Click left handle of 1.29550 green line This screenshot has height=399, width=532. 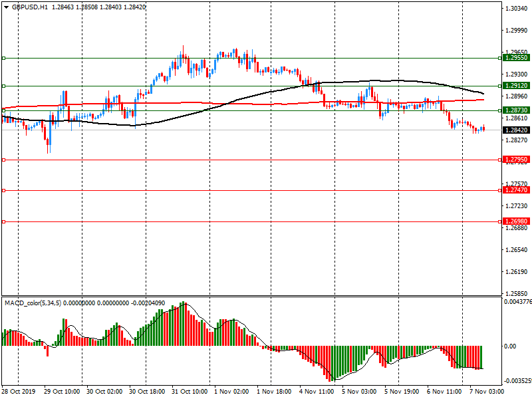[x=3, y=59]
